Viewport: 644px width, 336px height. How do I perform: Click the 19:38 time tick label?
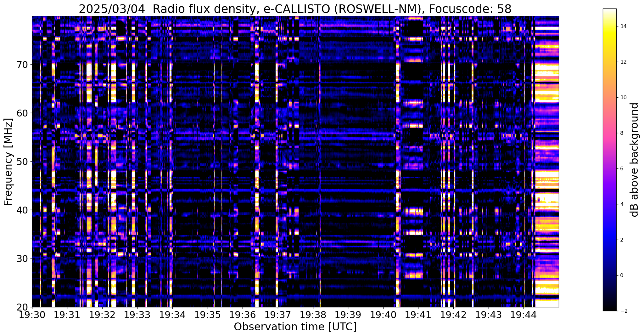pyautogui.click(x=312, y=315)
